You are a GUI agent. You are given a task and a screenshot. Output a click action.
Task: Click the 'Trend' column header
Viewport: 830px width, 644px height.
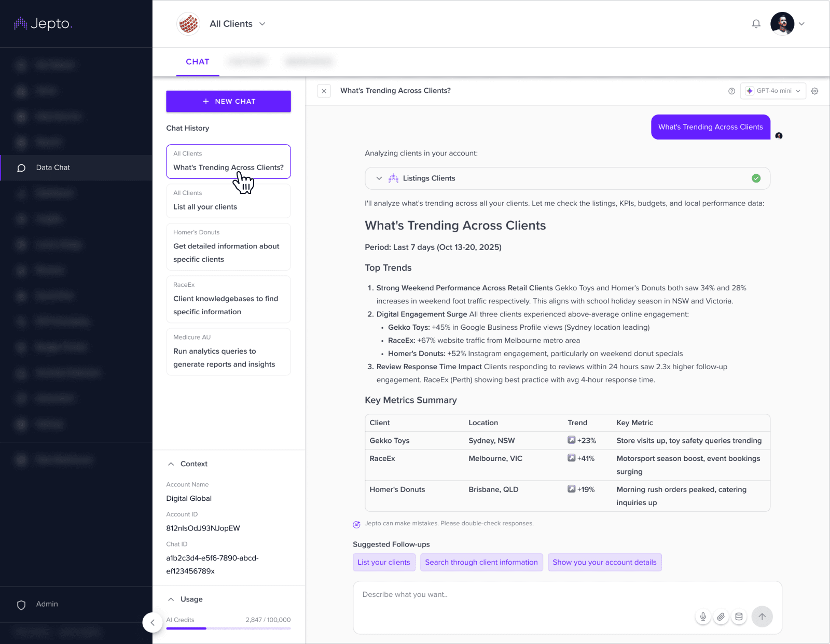[577, 423]
